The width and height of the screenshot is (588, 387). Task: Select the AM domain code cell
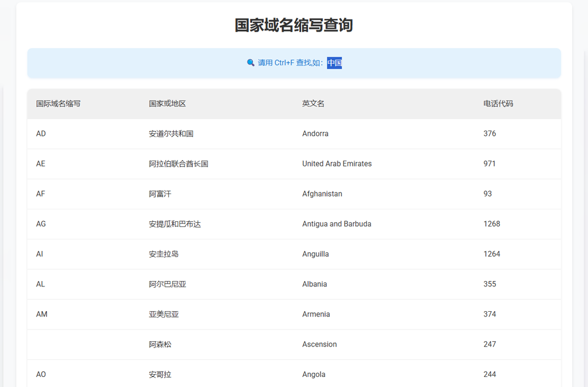pyautogui.click(x=42, y=314)
